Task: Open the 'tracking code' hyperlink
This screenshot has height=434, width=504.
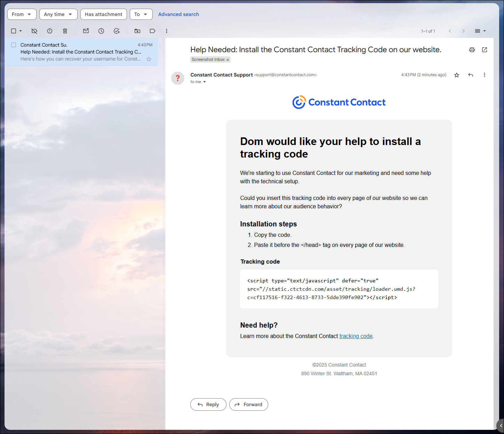Action: pyautogui.click(x=355, y=336)
